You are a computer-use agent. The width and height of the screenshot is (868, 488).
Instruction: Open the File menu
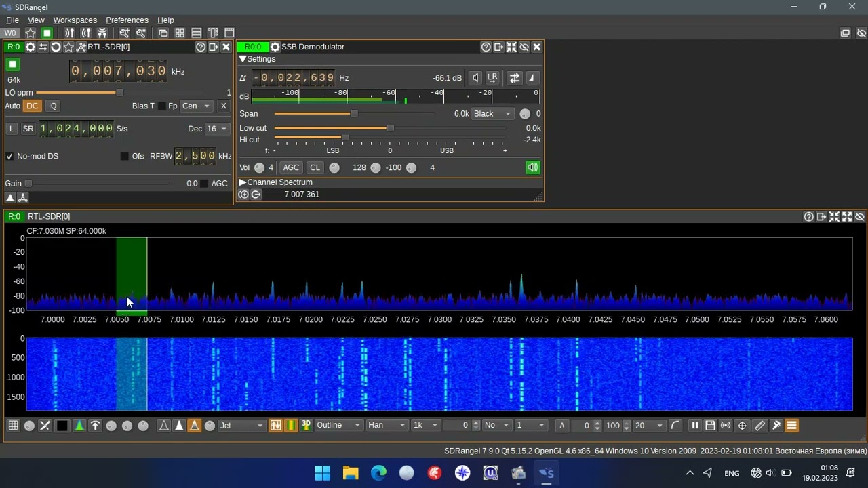12,20
